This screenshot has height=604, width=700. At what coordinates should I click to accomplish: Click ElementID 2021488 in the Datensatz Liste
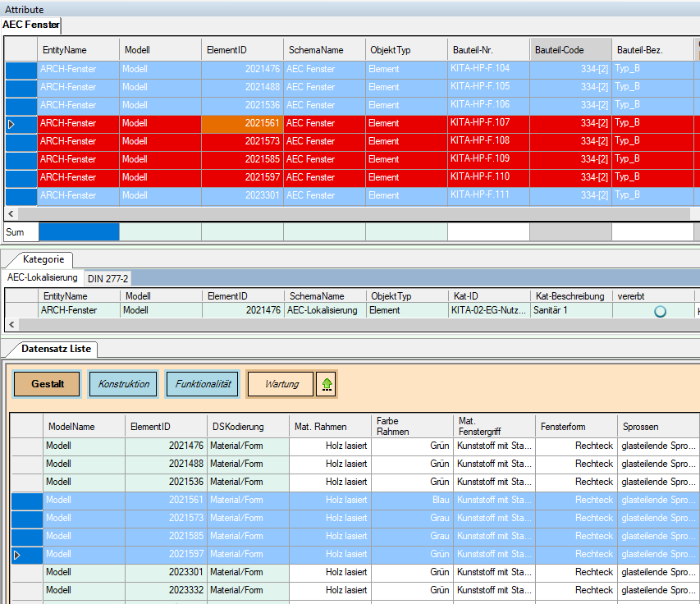[x=166, y=464]
